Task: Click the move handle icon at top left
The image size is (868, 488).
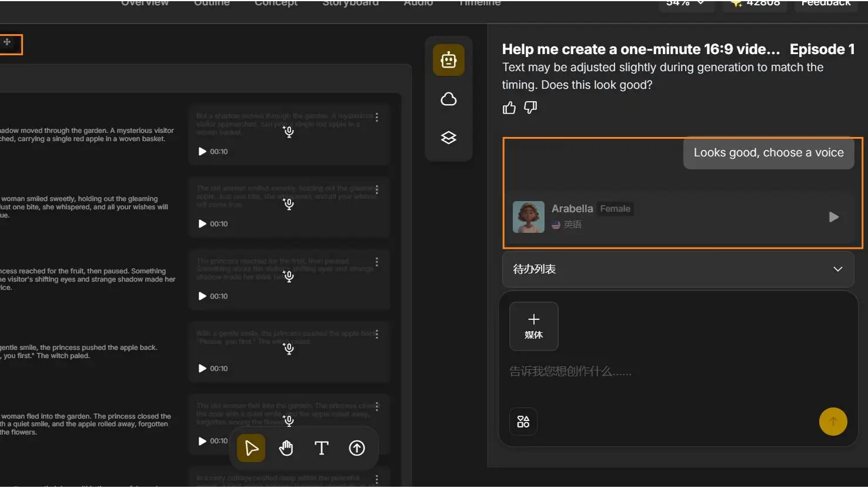Action: [x=7, y=42]
